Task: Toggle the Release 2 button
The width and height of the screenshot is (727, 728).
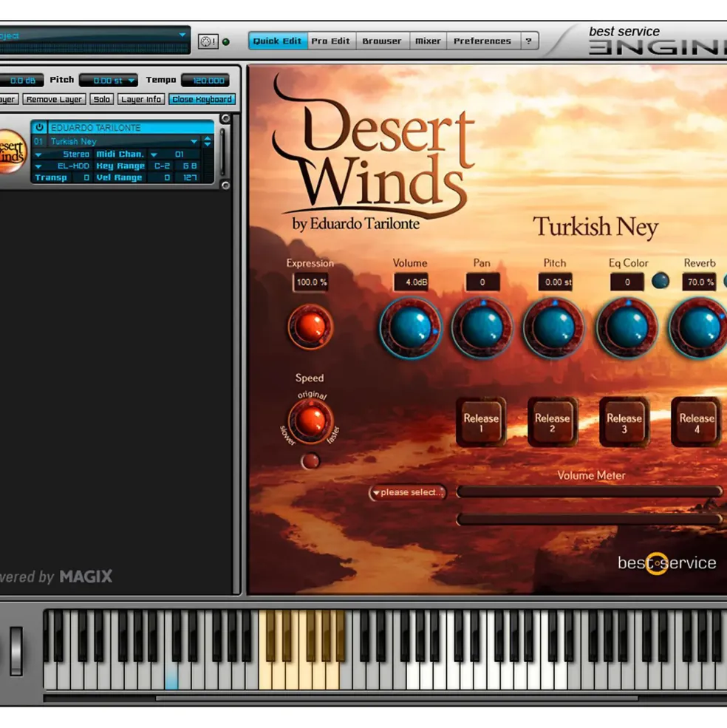Action: tap(553, 422)
